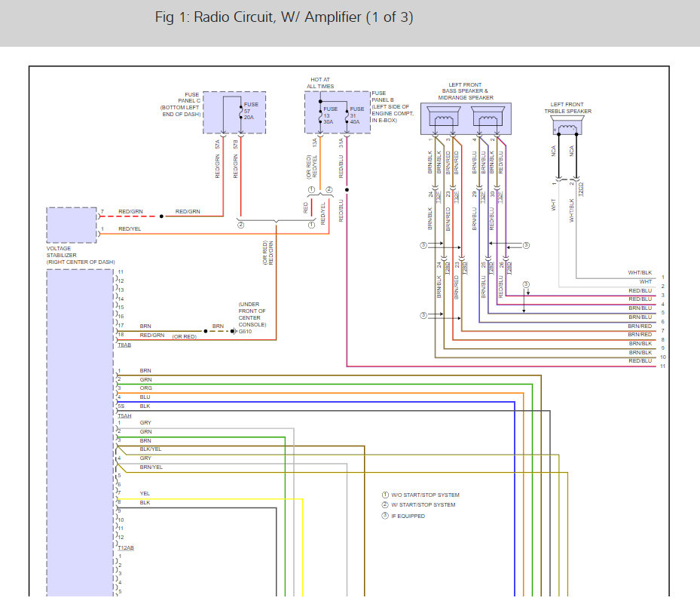The width and height of the screenshot is (700, 613).
Task: Click the T12AB connector label
Action: tap(125, 547)
